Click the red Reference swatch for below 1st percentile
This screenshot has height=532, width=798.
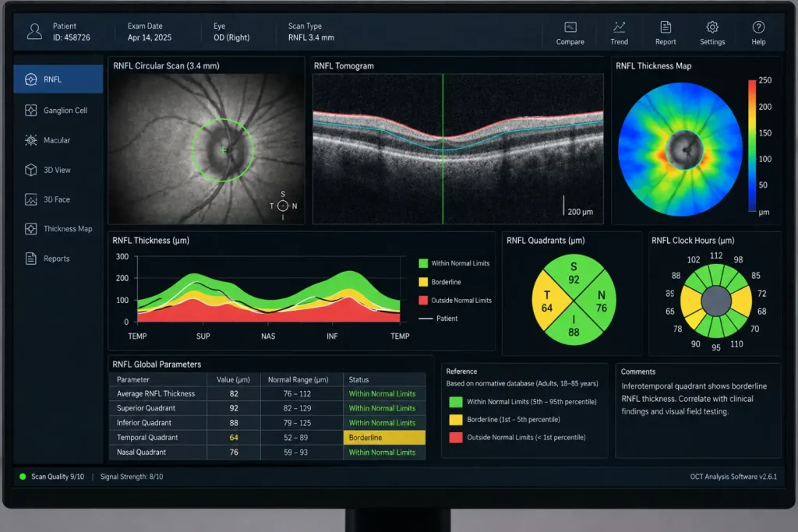click(455, 438)
